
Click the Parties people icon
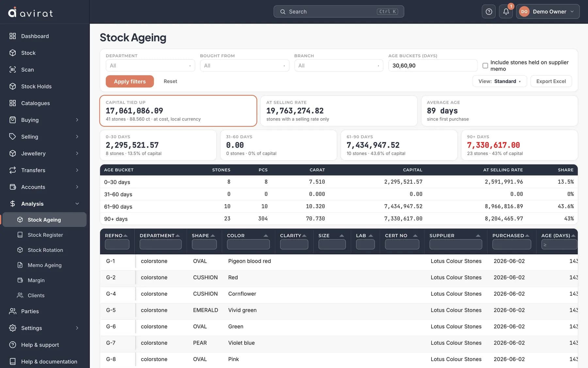click(12, 311)
